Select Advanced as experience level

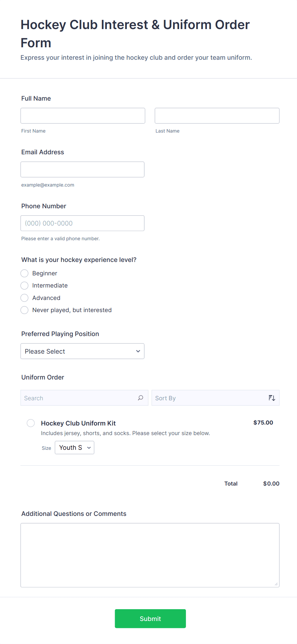(24, 298)
